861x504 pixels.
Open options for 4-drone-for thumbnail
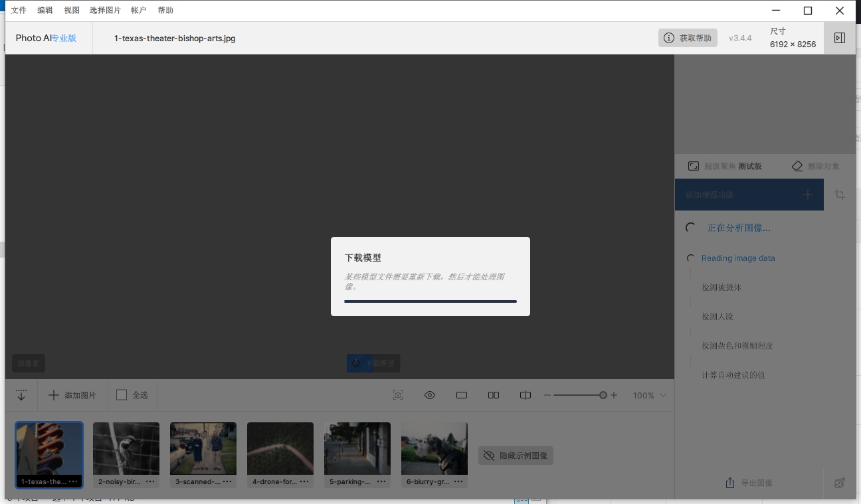pyautogui.click(x=304, y=481)
